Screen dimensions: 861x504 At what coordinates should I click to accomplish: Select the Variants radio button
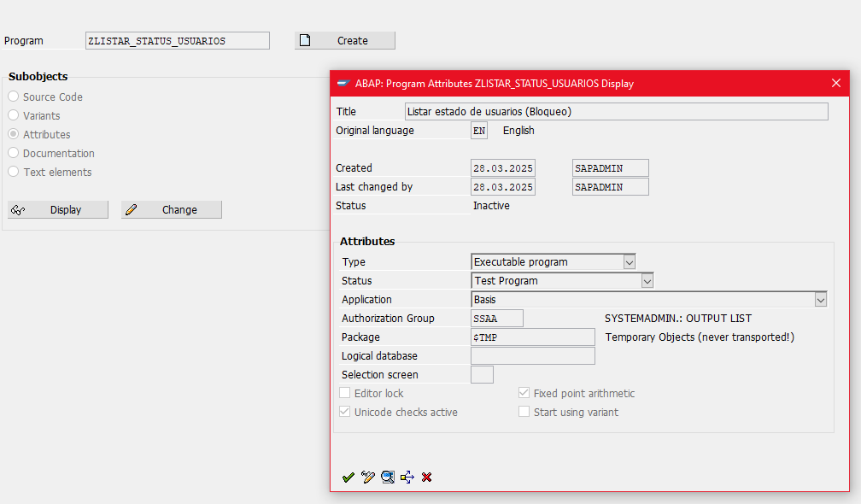(14, 115)
